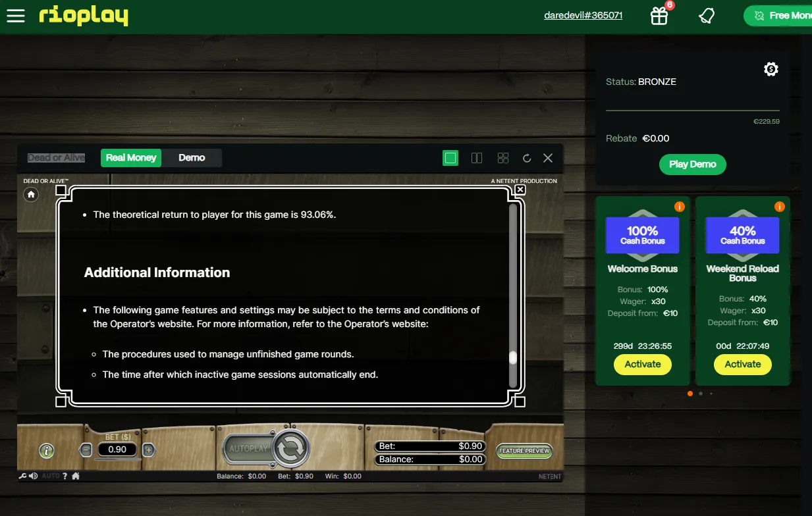Screen dimensions: 812x516
Task: Open the paytable info button
Action: 47,451
